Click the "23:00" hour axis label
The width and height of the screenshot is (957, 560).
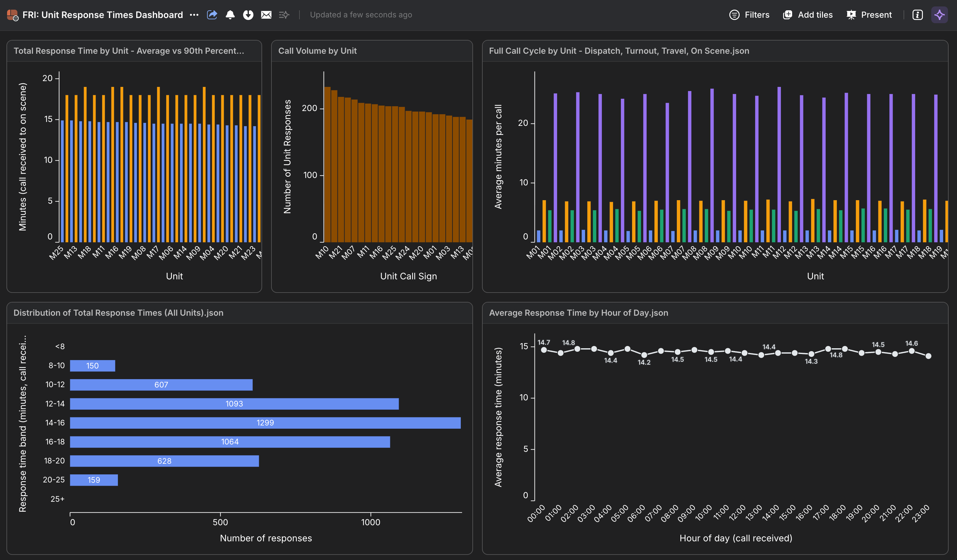click(x=921, y=513)
